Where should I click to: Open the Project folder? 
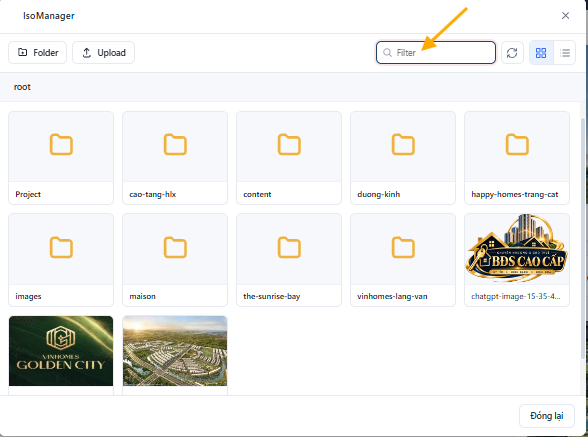[x=61, y=158]
